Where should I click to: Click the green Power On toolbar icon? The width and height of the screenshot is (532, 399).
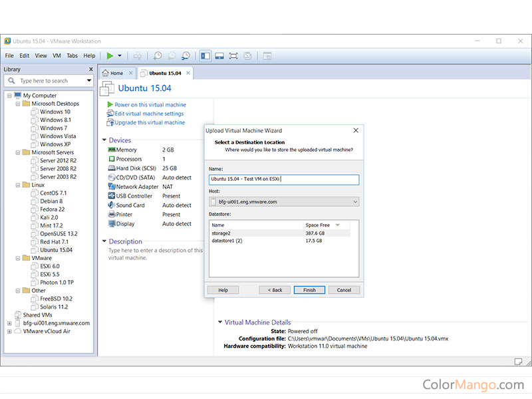[110, 56]
